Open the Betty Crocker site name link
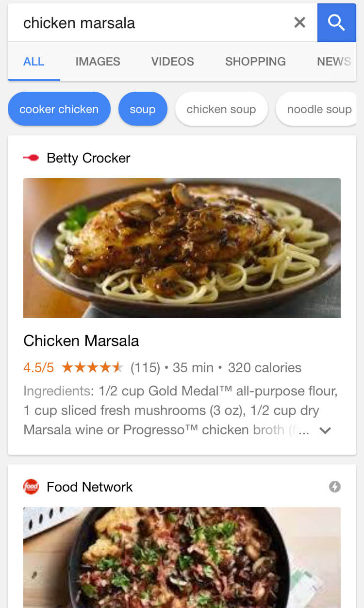 88,158
